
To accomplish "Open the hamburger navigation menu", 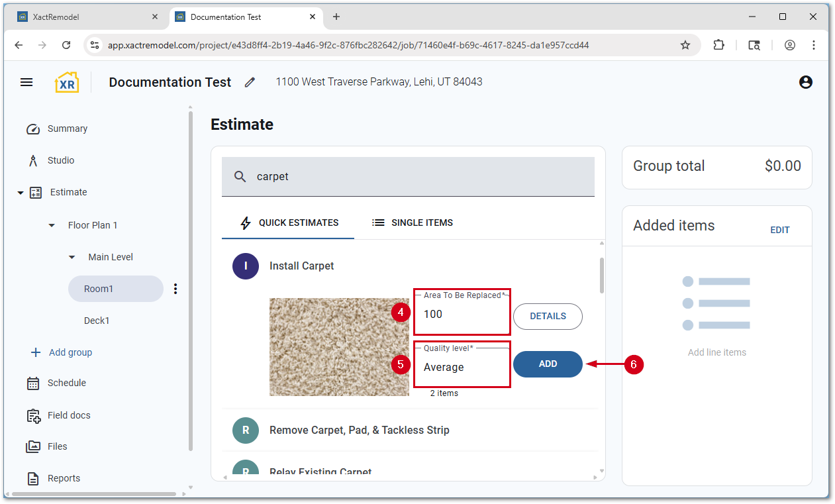I will 26,82.
